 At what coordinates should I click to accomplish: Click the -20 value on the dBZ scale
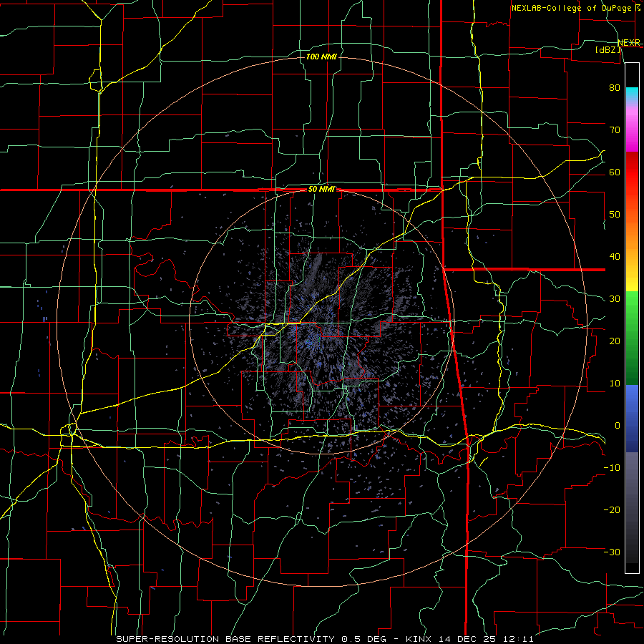612,509
